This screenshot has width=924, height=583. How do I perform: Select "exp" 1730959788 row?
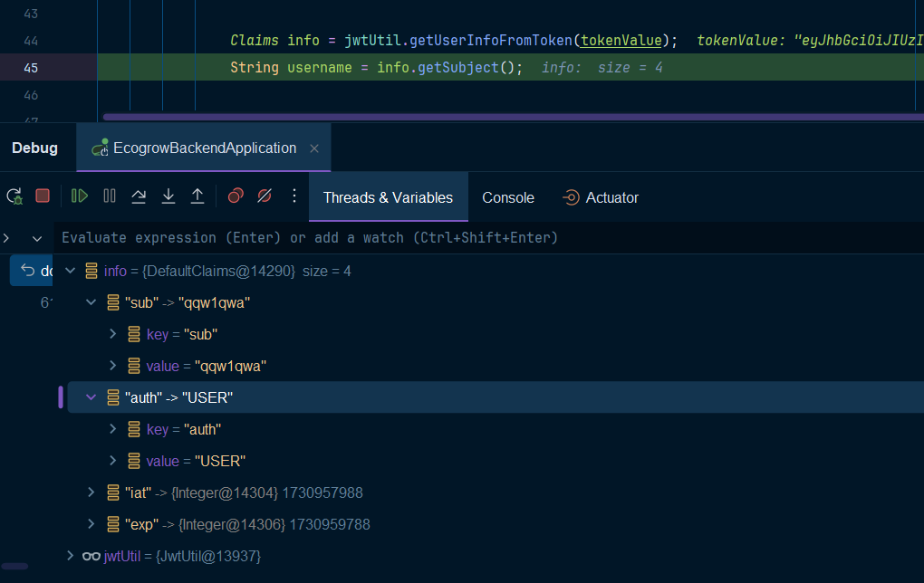click(x=494, y=525)
